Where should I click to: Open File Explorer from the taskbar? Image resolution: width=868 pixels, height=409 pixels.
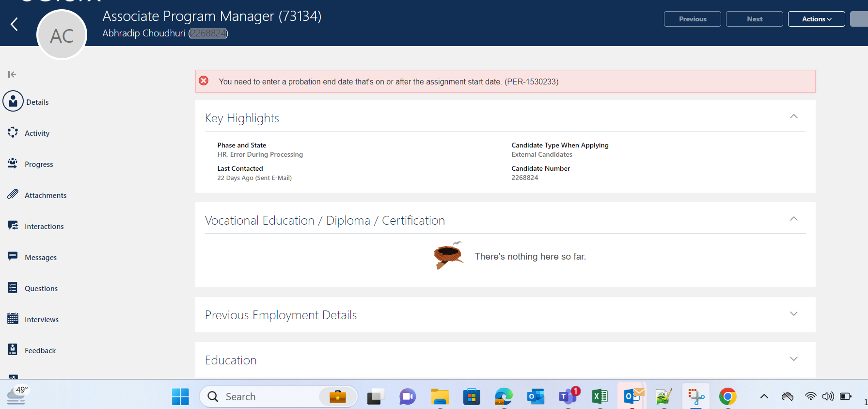point(440,396)
